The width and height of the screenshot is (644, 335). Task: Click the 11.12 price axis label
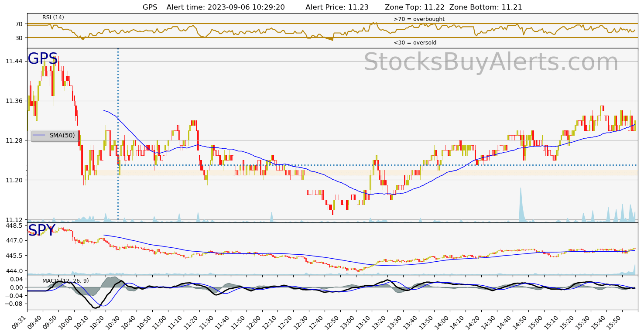click(14, 219)
